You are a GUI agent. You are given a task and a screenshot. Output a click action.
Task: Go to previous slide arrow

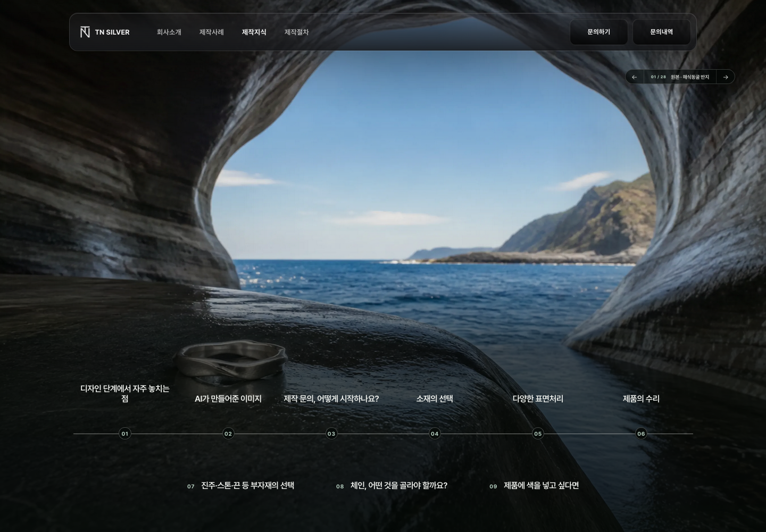coord(634,77)
